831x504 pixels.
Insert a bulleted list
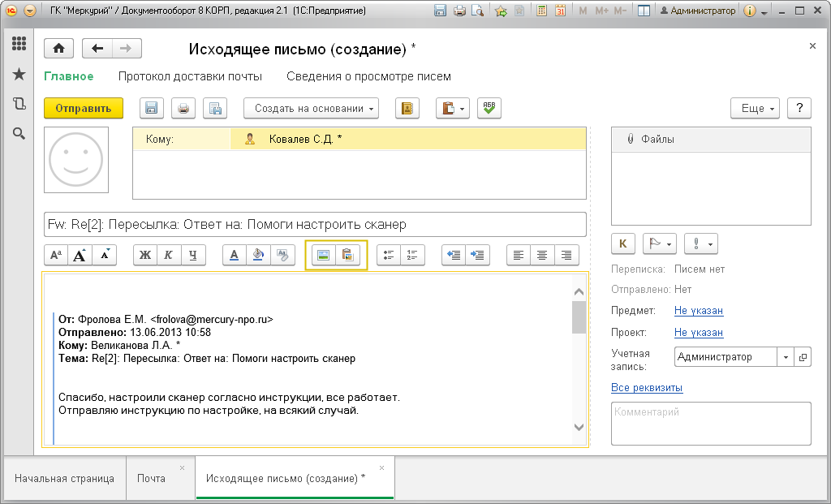(389, 256)
